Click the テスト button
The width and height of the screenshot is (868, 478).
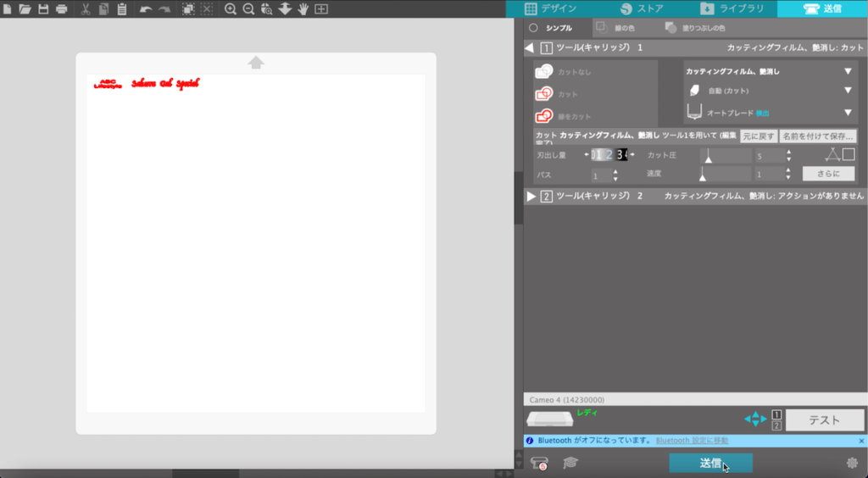click(x=824, y=420)
